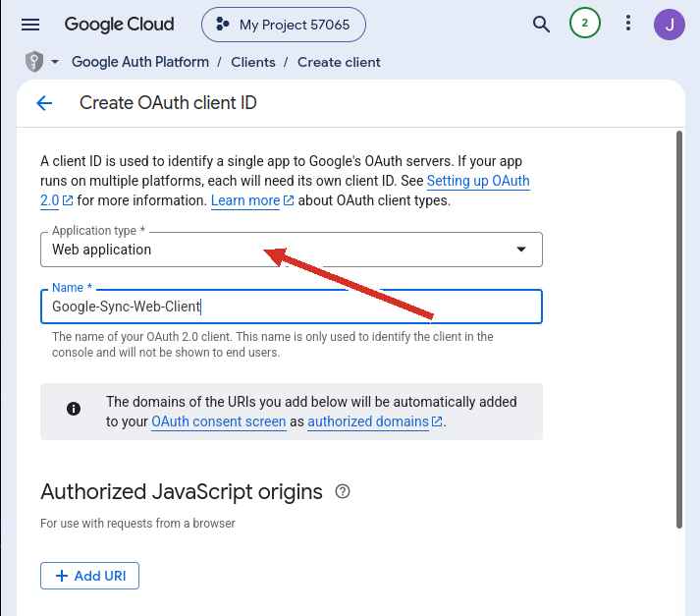Screen dimensions: 700x616
Task: Click into the Name input field
Action: pyautogui.click(x=292, y=307)
